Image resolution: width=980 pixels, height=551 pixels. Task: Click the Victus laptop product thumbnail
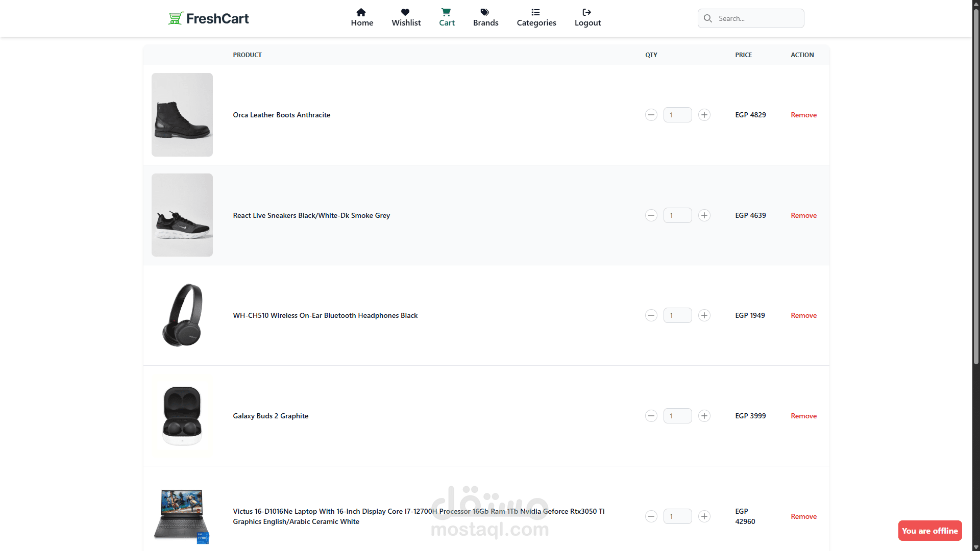pyautogui.click(x=182, y=515)
